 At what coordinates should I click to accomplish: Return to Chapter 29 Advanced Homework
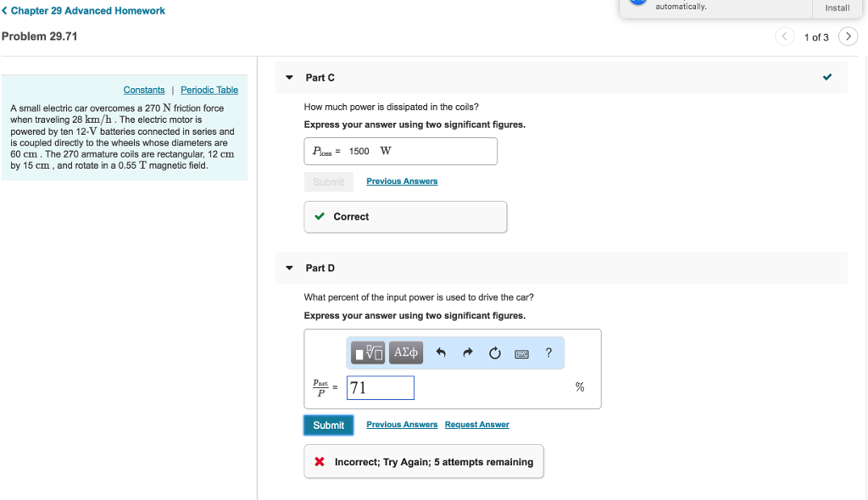pyautogui.click(x=83, y=11)
